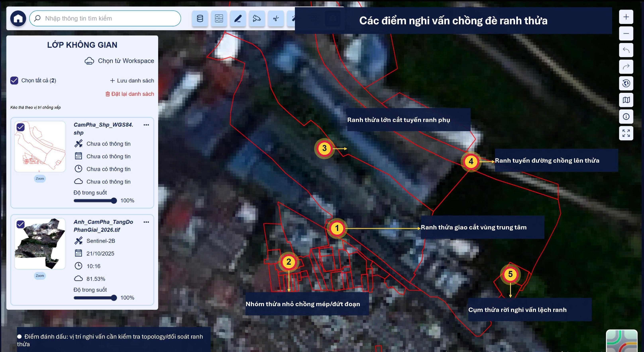This screenshot has height=352, width=644.
Task: Go to the home button
Action: coord(18,18)
